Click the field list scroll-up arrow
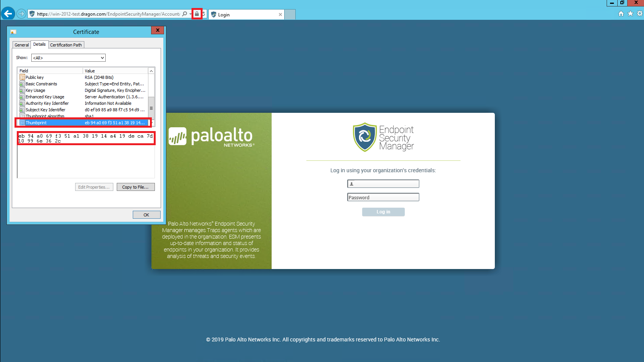Viewport: 644px width, 362px height. 151,71
